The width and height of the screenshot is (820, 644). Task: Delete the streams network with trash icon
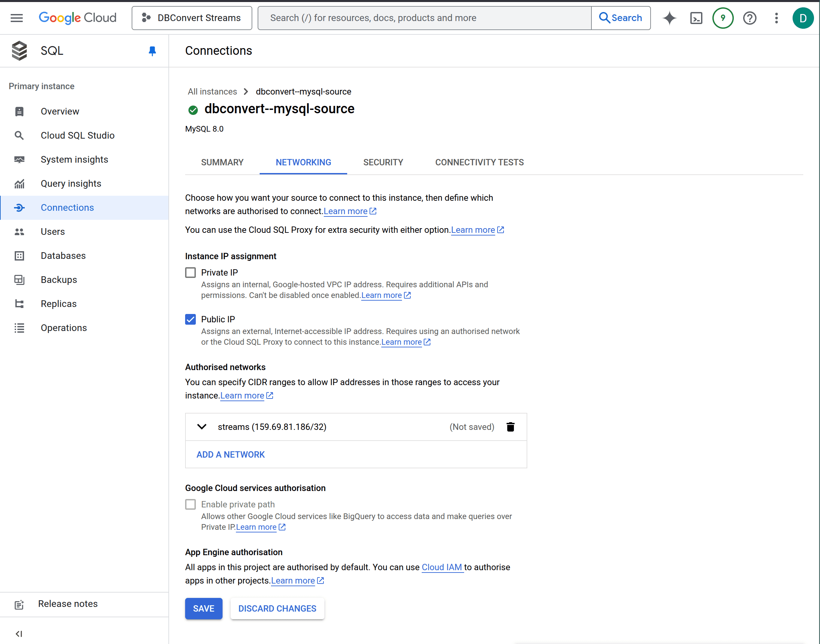pos(510,427)
